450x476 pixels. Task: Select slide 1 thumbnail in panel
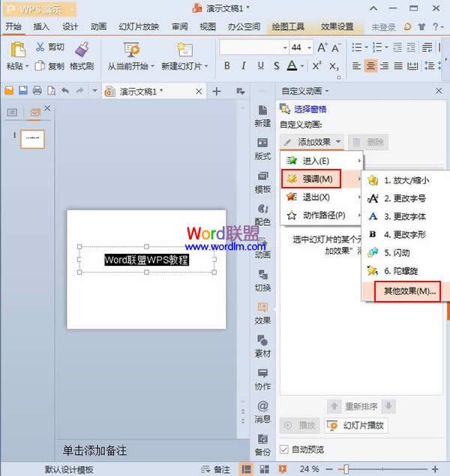(x=31, y=139)
